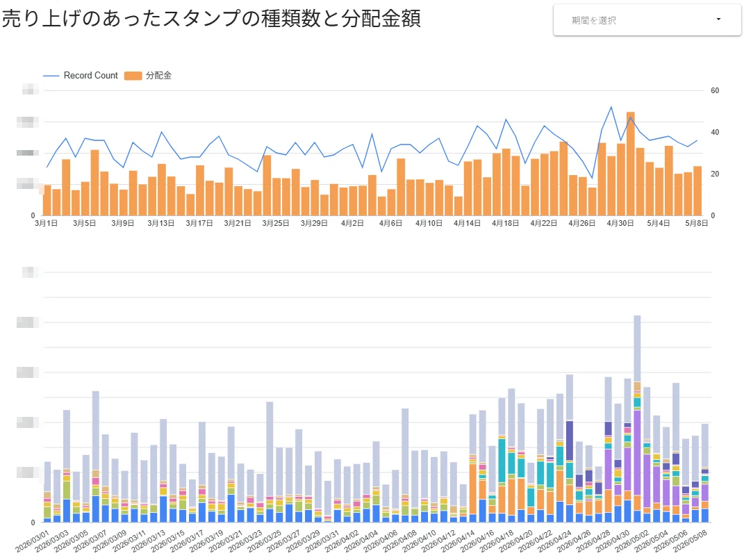Click the 4月18日 axis label
The width and height of the screenshot is (744, 560).
click(x=505, y=223)
